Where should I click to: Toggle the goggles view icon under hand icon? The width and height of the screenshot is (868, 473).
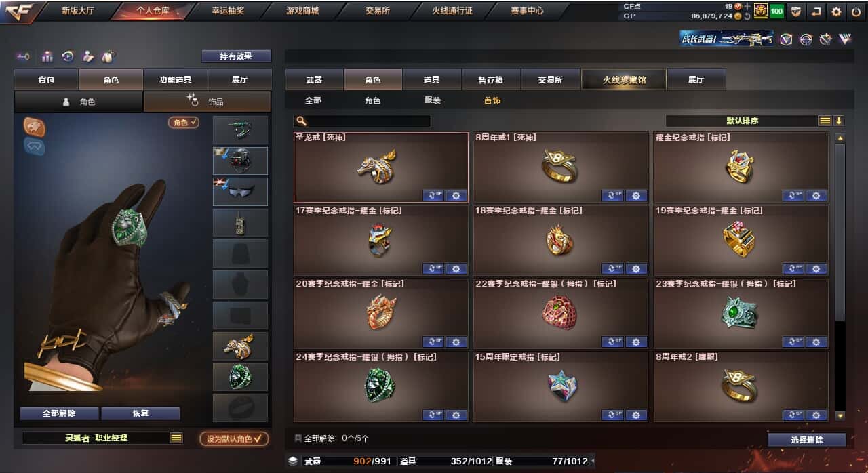coord(35,146)
